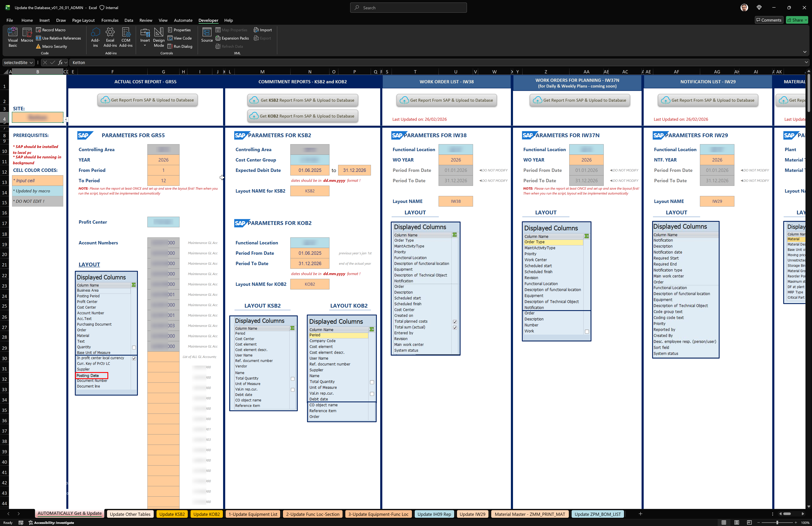Toggle Total sum (actual) checkbox
812x526 pixels.
tap(455, 327)
